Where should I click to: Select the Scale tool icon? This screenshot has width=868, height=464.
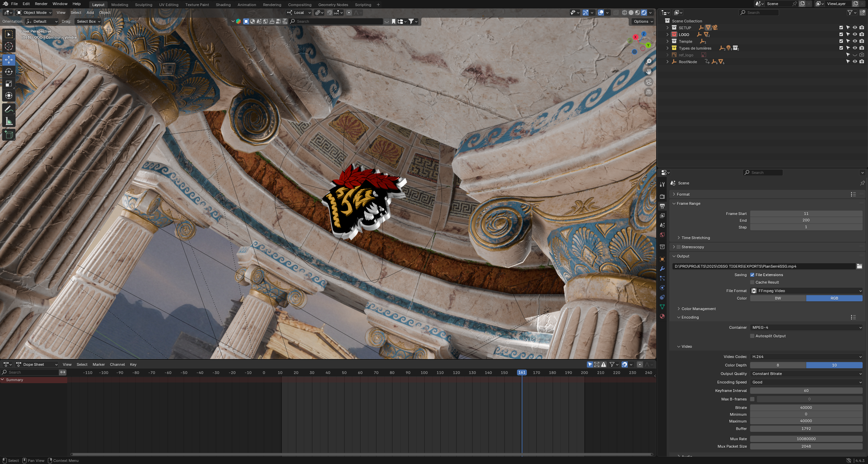tap(9, 84)
